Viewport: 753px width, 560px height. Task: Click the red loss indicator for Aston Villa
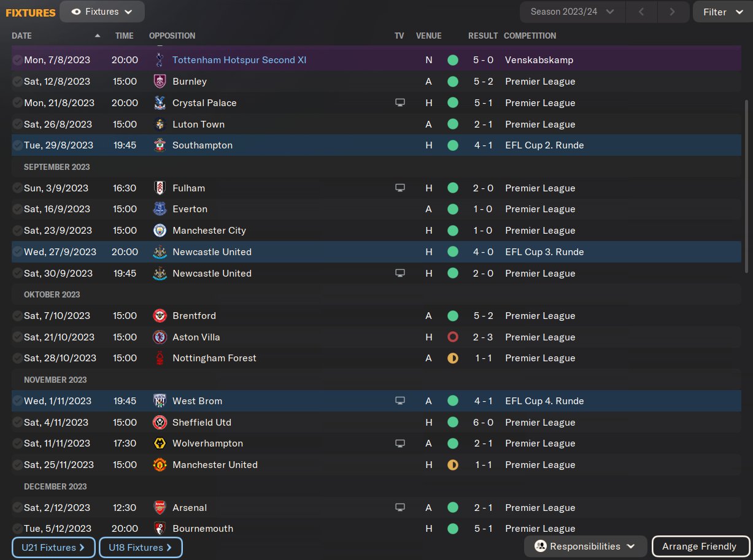[453, 337]
